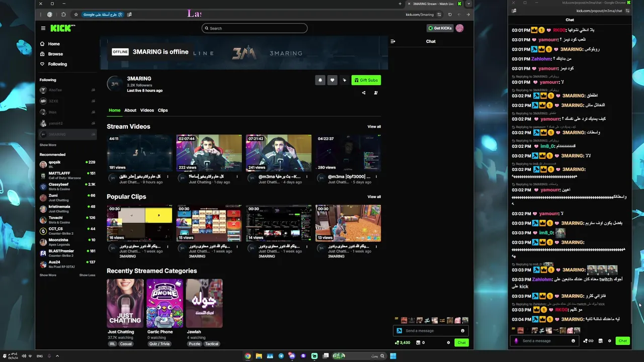Open the hamburger menu beside the KICK logo
This screenshot has height=362, width=644.
point(43,28)
